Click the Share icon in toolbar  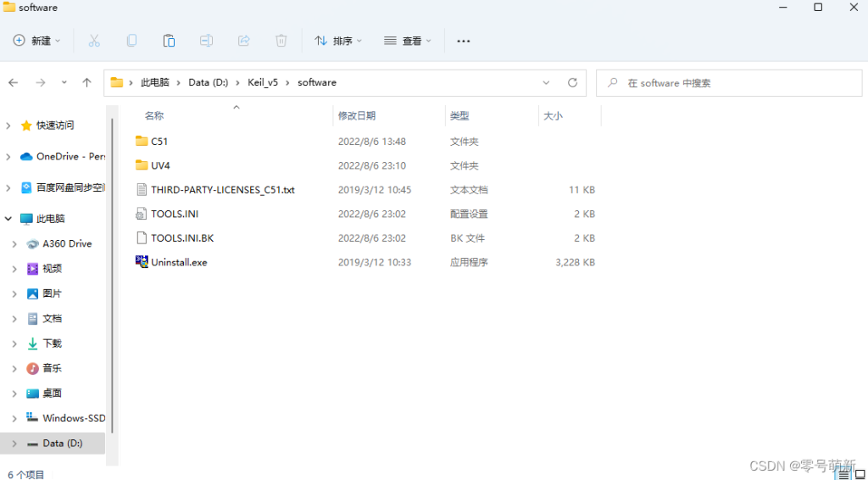coord(243,41)
